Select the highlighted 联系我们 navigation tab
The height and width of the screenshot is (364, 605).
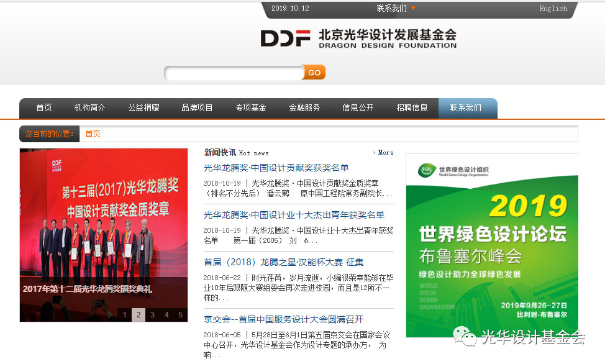coord(468,108)
